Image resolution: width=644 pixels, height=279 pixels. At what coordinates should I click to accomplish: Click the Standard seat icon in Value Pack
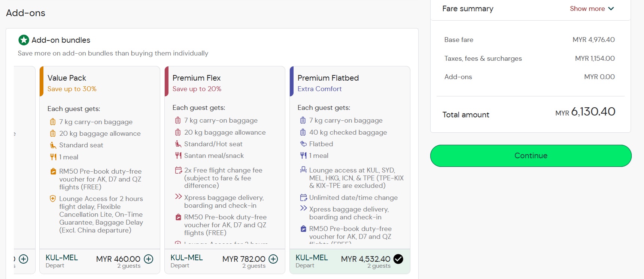pyautogui.click(x=53, y=145)
